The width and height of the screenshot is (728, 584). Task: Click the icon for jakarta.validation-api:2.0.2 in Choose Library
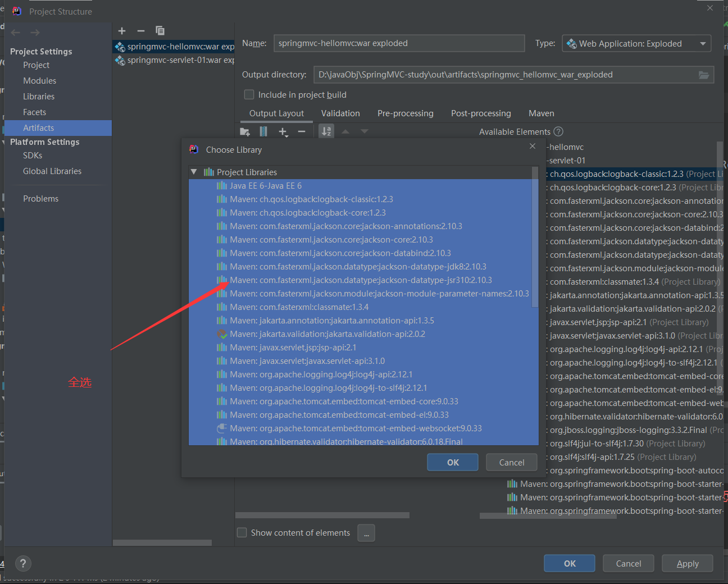222,334
